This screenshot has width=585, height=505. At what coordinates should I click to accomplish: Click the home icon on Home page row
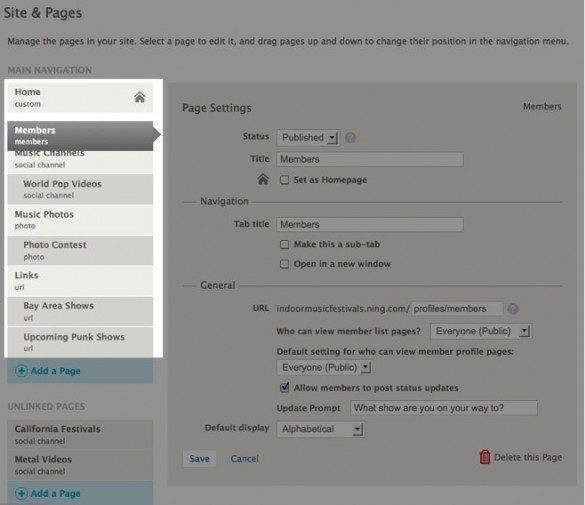[x=140, y=97]
